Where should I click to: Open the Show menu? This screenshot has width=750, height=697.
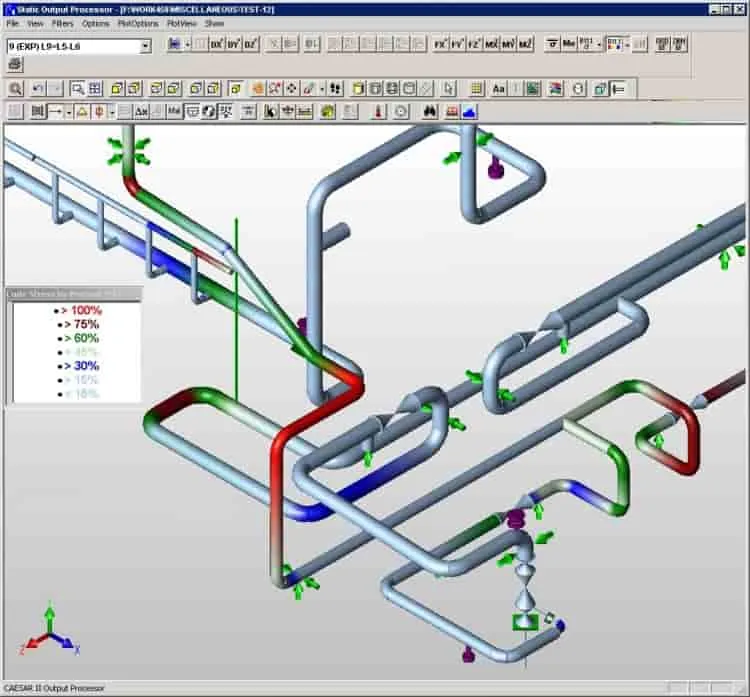tap(214, 23)
